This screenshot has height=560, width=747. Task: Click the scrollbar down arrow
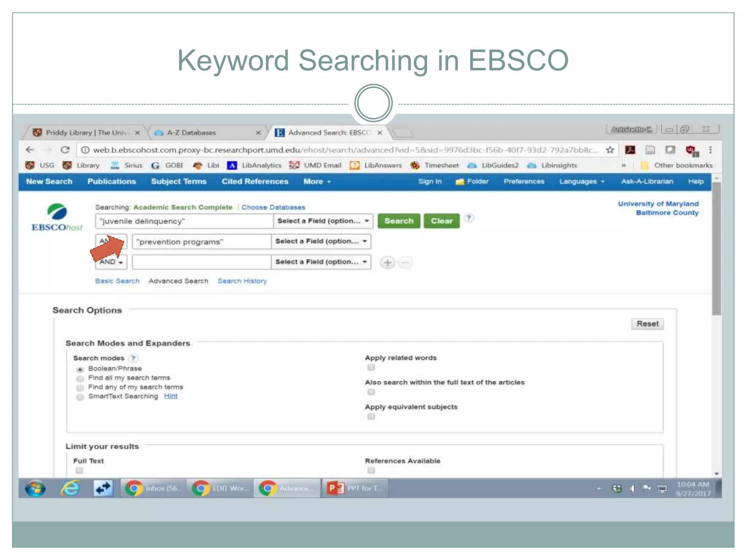pyautogui.click(x=717, y=474)
